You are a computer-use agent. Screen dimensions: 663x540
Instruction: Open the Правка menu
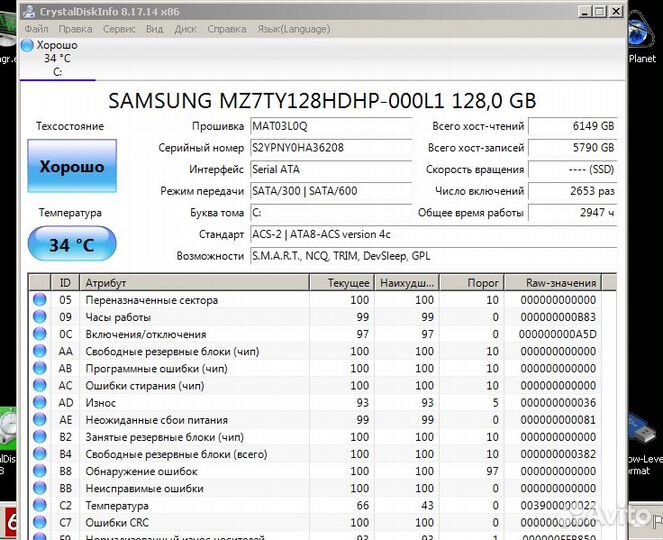tap(75, 29)
